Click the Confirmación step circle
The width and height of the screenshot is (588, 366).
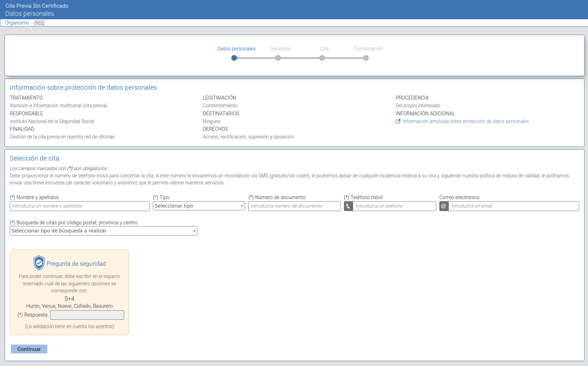pyautogui.click(x=366, y=58)
